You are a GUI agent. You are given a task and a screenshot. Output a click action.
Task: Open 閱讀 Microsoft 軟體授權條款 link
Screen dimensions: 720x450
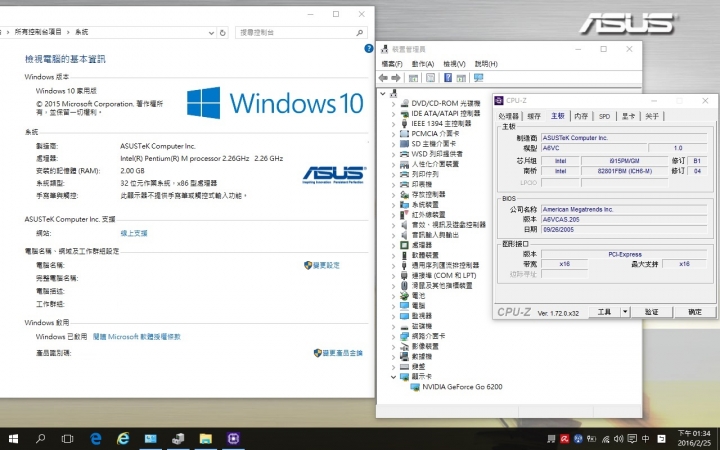click(x=136, y=337)
